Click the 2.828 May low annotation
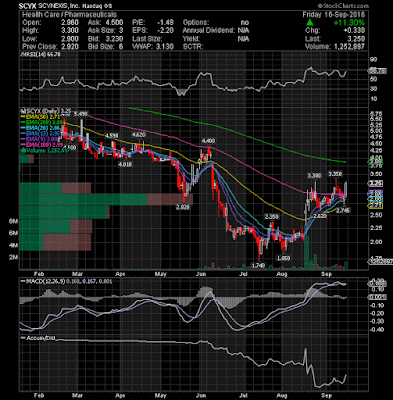The image size is (393, 400). [183, 207]
